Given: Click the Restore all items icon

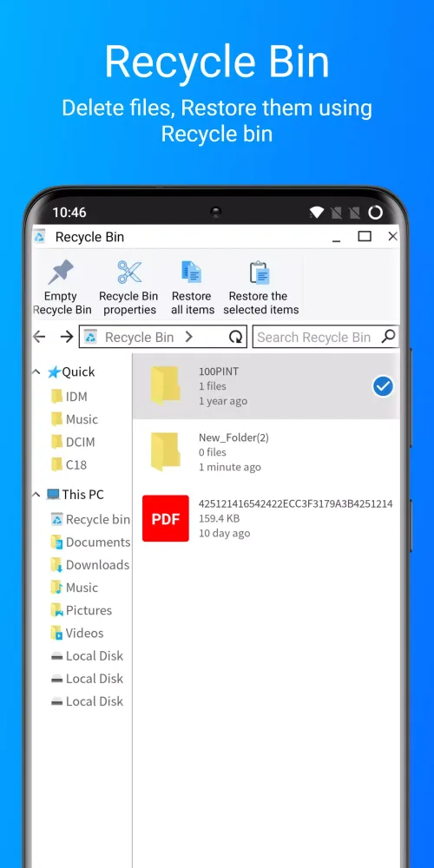Looking at the screenshot, I should (x=192, y=272).
